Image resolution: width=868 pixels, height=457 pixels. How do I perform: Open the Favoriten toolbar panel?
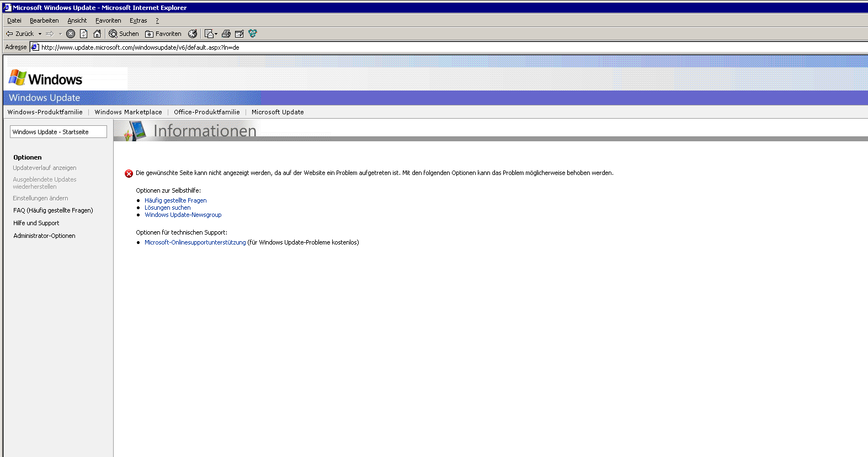click(163, 34)
